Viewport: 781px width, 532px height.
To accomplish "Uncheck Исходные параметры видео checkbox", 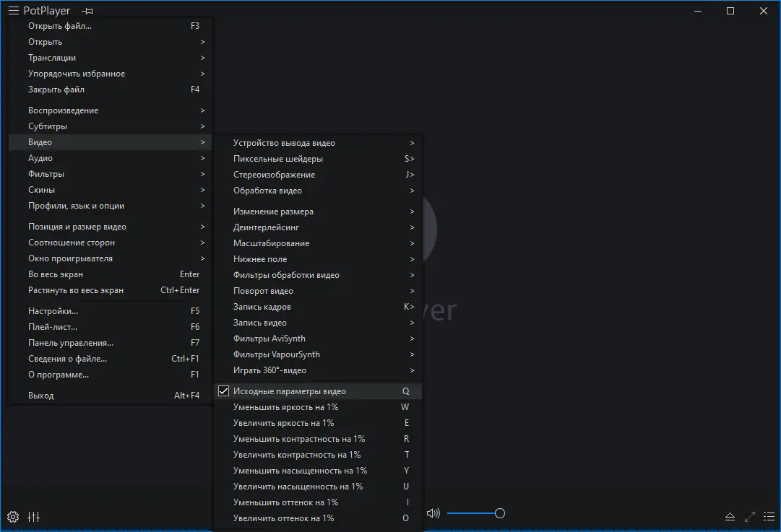I will pyautogui.click(x=224, y=391).
